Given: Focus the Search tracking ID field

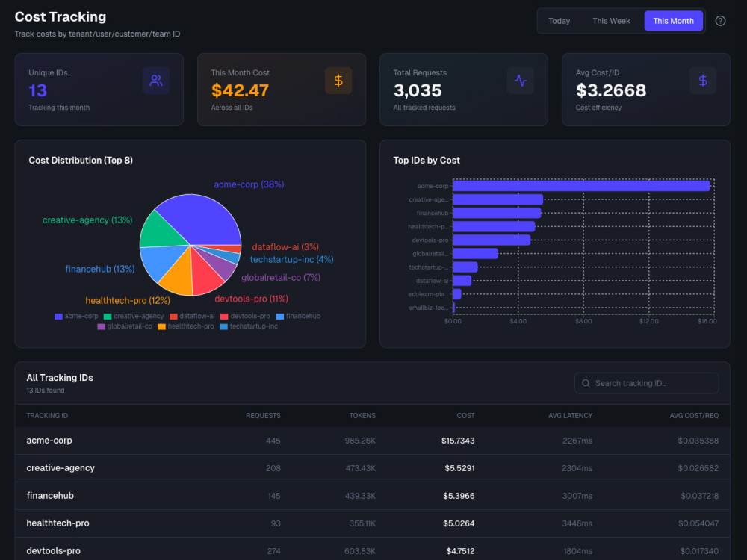Looking at the screenshot, I should click(646, 383).
